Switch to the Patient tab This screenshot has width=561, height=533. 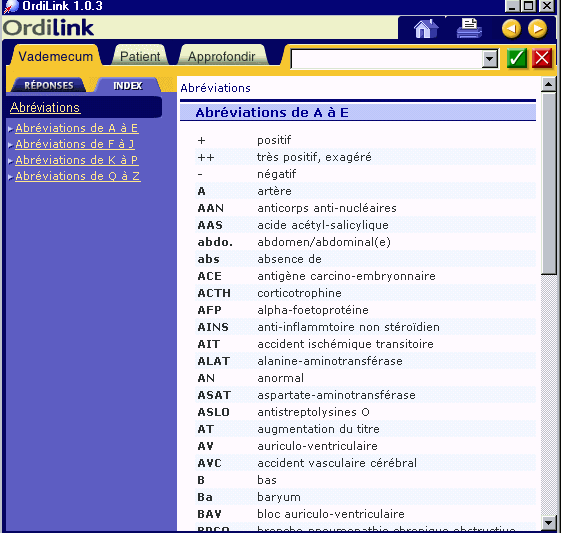click(x=140, y=57)
